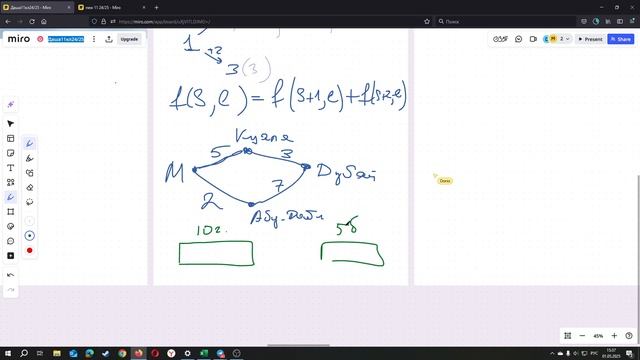Switch to the second Miro browser tab

pos(112,7)
